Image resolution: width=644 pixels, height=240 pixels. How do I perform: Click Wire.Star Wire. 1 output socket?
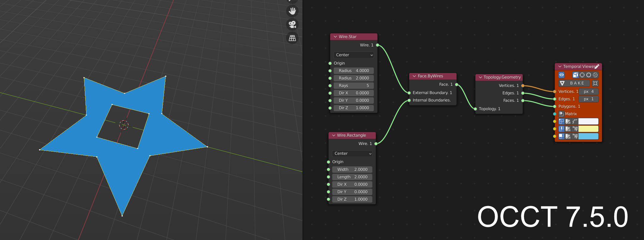pos(378,45)
